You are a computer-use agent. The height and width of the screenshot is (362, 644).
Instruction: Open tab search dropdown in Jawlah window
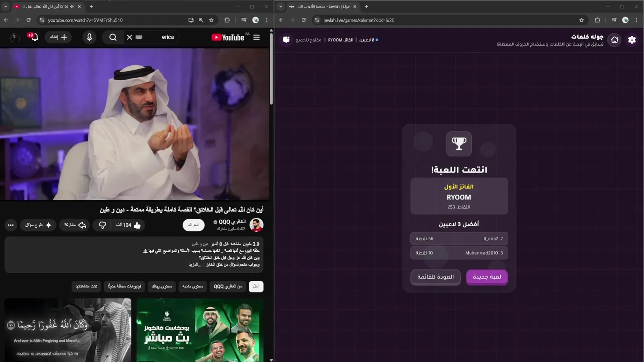(x=281, y=6)
